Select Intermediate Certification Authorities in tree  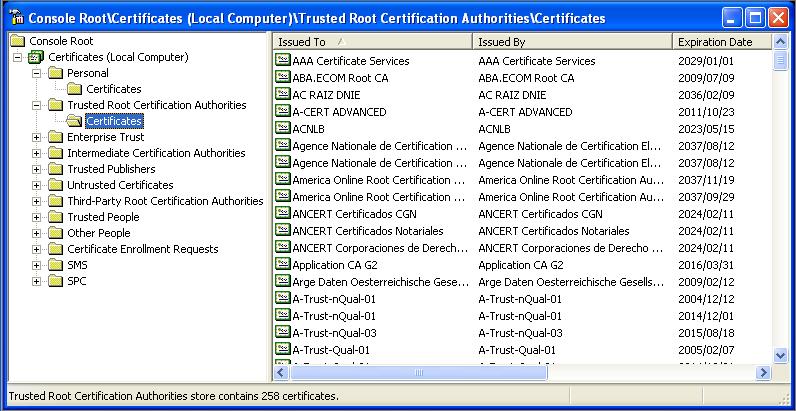pyautogui.click(x=156, y=153)
